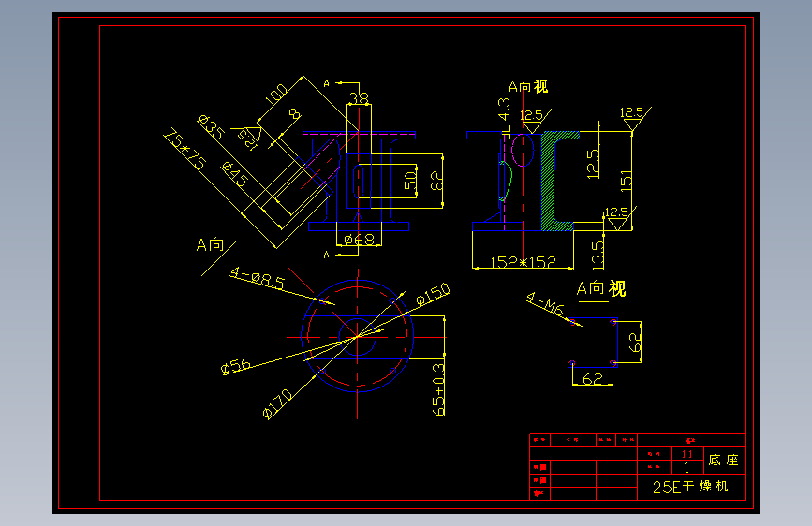
Task: Select the A向视 title beside the 4-M6 callout
Action: coord(601,288)
